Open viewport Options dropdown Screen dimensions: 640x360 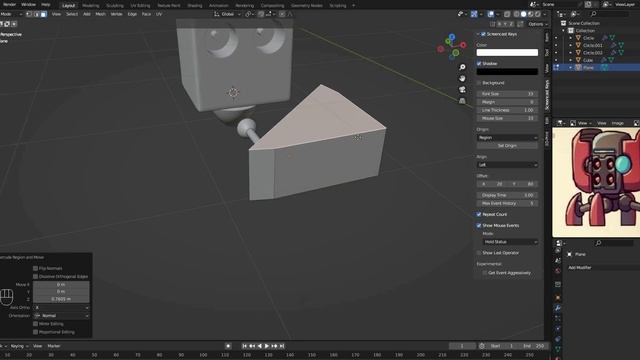pos(538,24)
